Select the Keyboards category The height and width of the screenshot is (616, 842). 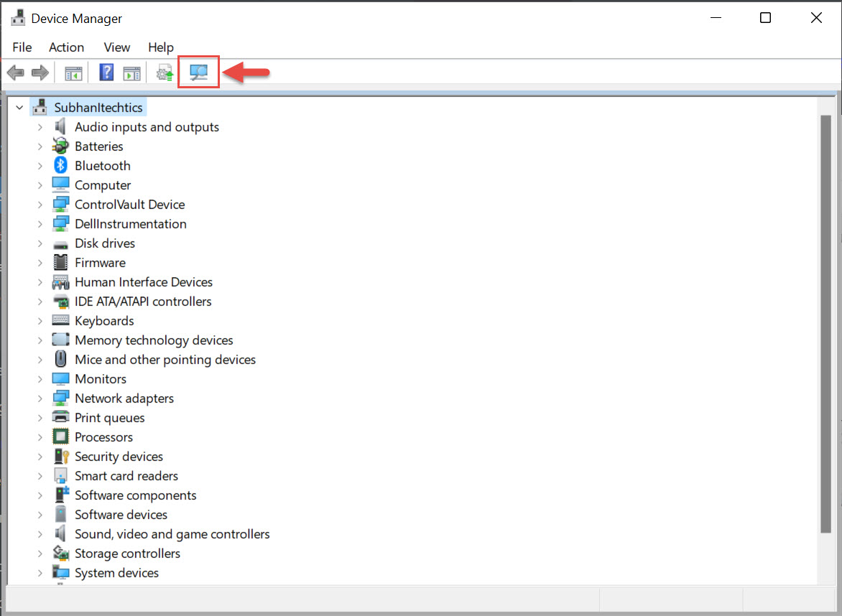pyautogui.click(x=104, y=320)
